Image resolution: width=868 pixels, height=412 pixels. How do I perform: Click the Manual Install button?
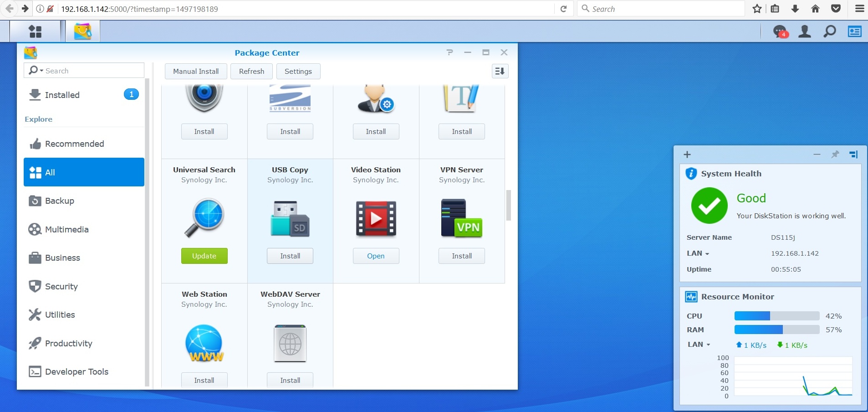pyautogui.click(x=196, y=71)
